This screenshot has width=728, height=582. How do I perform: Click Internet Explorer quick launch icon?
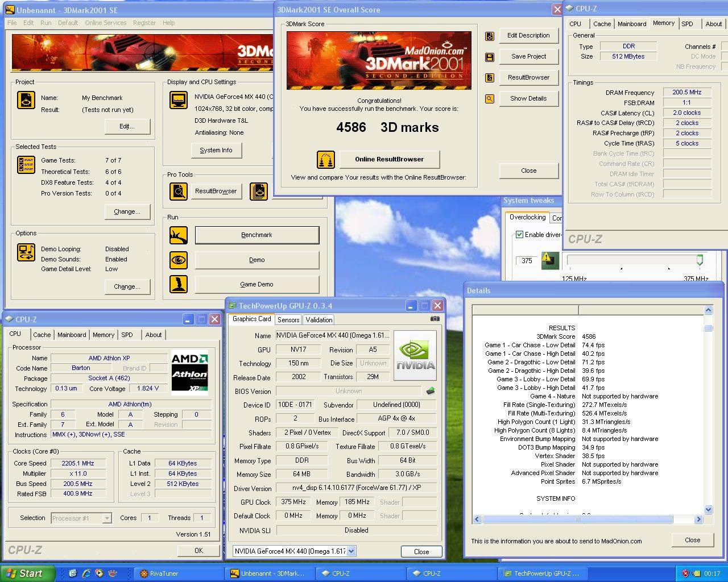[86, 573]
